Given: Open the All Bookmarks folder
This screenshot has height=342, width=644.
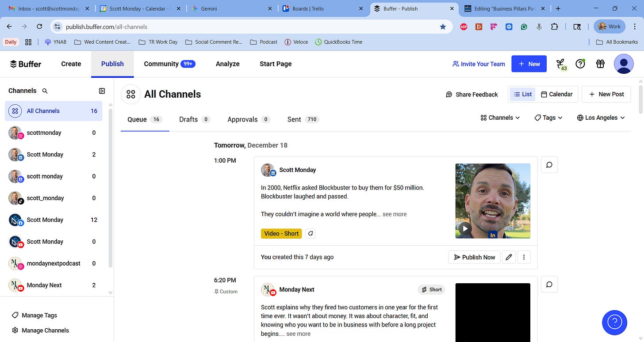Looking at the screenshot, I should tap(617, 42).
